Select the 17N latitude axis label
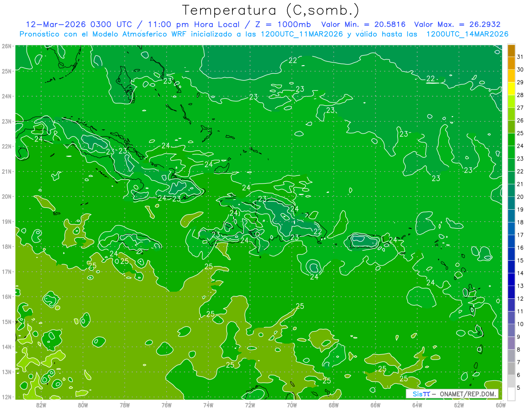532x411 pixels. click(x=6, y=272)
